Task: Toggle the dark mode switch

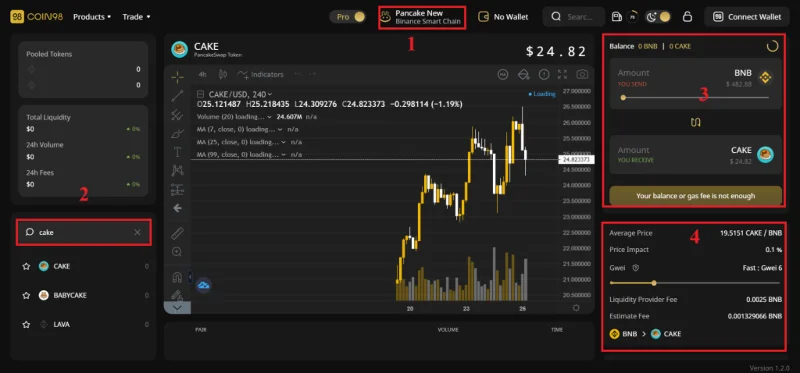Action: point(658,17)
